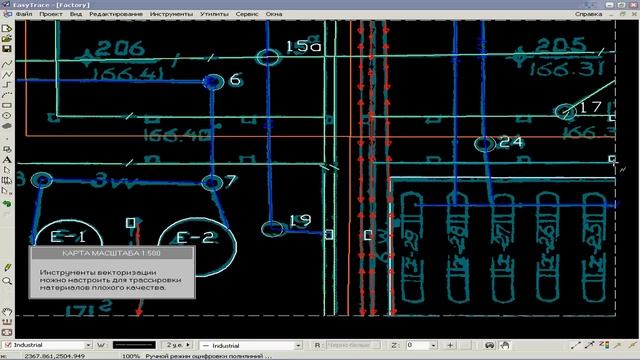Click the coordinates readout in status bar
Screen dimensions: 640x360
click(55, 356)
